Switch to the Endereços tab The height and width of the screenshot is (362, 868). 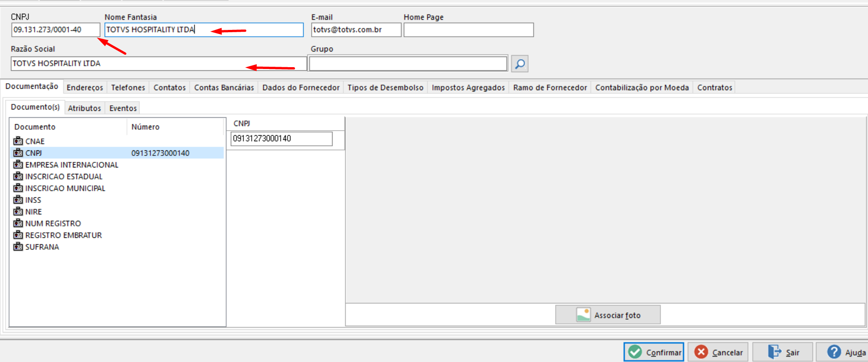85,87
